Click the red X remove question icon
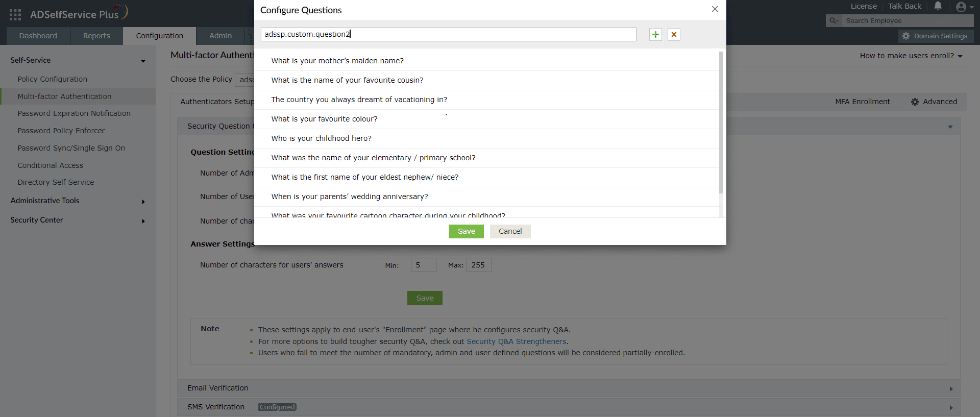Image resolution: width=980 pixels, height=417 pixels. point(674,34)
